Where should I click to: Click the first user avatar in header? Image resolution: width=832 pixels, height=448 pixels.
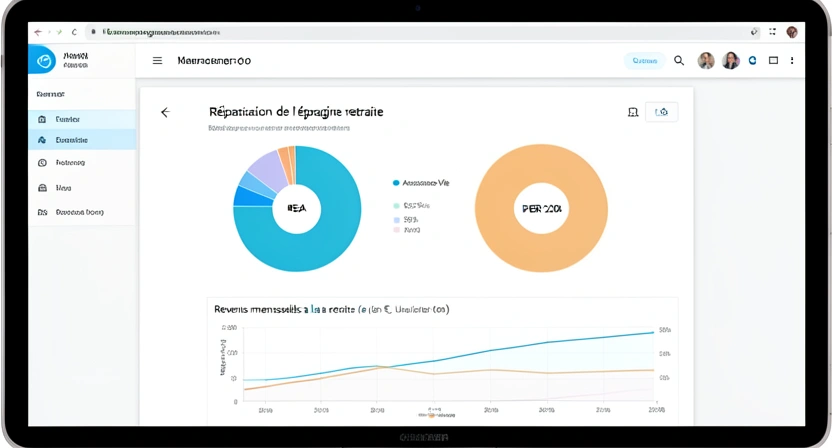706,61
